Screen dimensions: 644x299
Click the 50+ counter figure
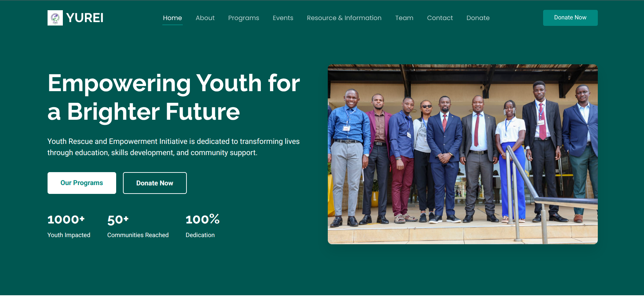coord(118,220)
